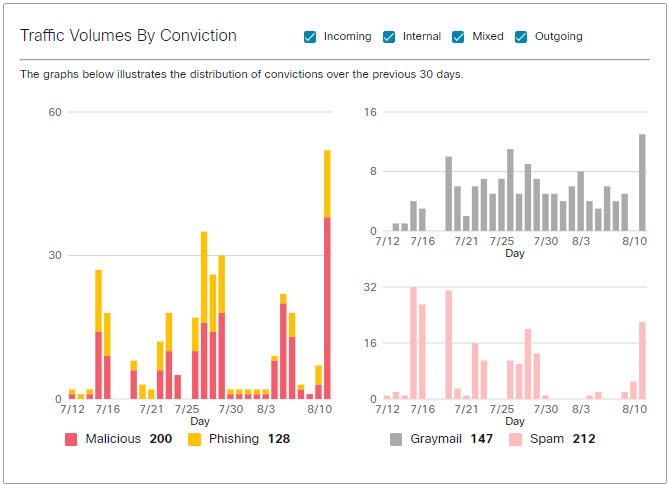Select the tallest stacked bar at 8/10

click(327, 275)
